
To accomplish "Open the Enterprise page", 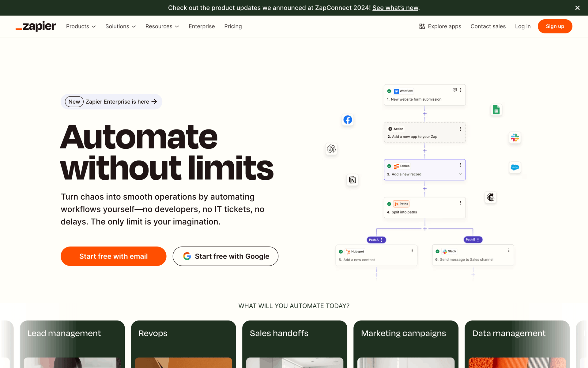I will coord(202,26).
